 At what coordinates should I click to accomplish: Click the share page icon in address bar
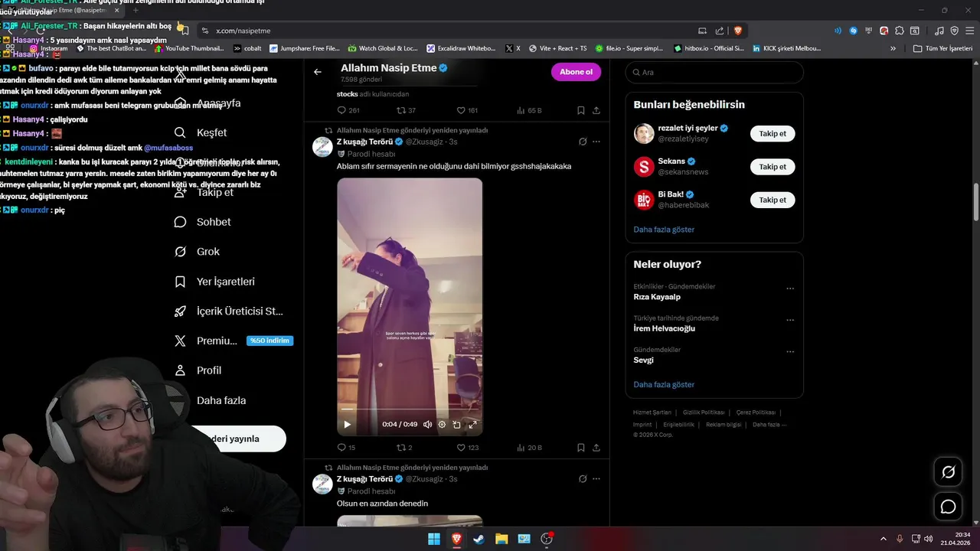click(x=720, y=31)
